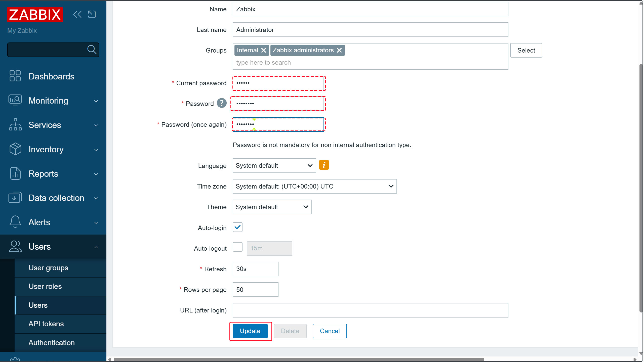Viewport: 644px width, 362px height.
Task: Click the URL (after login) field
Action: [x=370, y=310]
